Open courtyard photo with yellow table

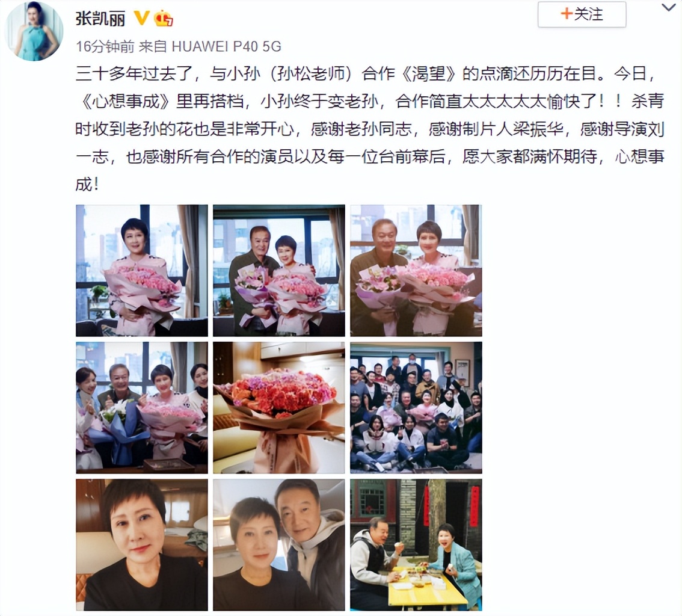[x=416, y=545]
